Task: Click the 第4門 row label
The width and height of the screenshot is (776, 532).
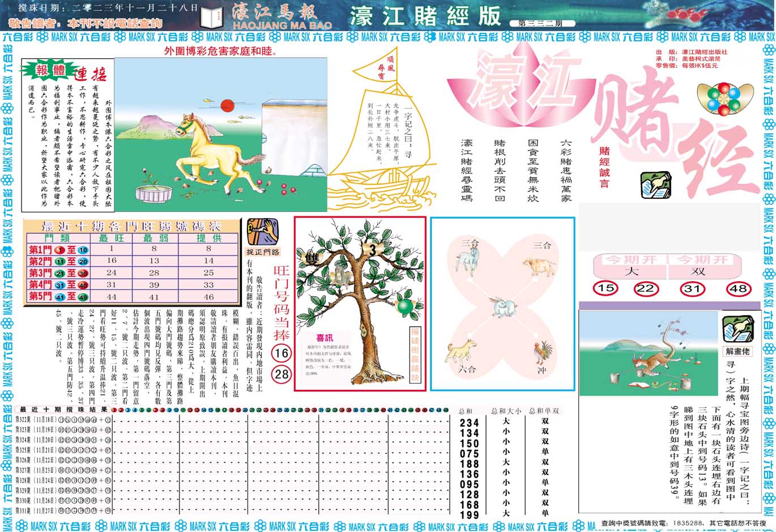Action: point(58,285)
